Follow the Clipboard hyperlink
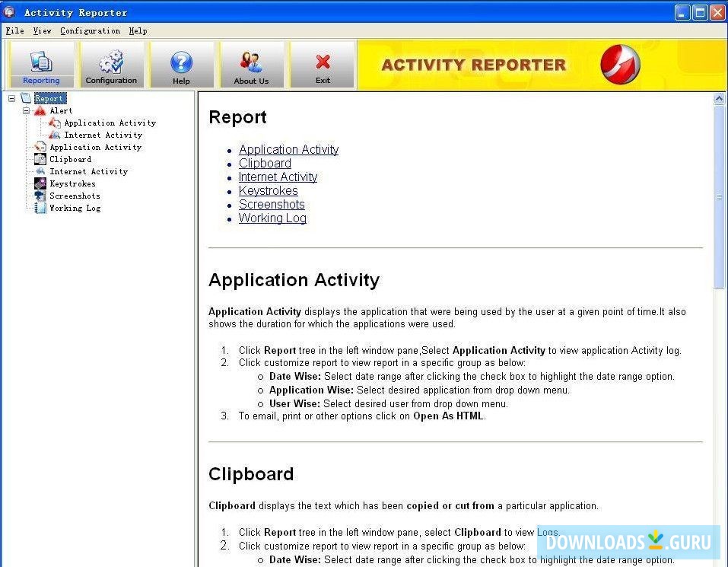 click(x=265, y=164)
